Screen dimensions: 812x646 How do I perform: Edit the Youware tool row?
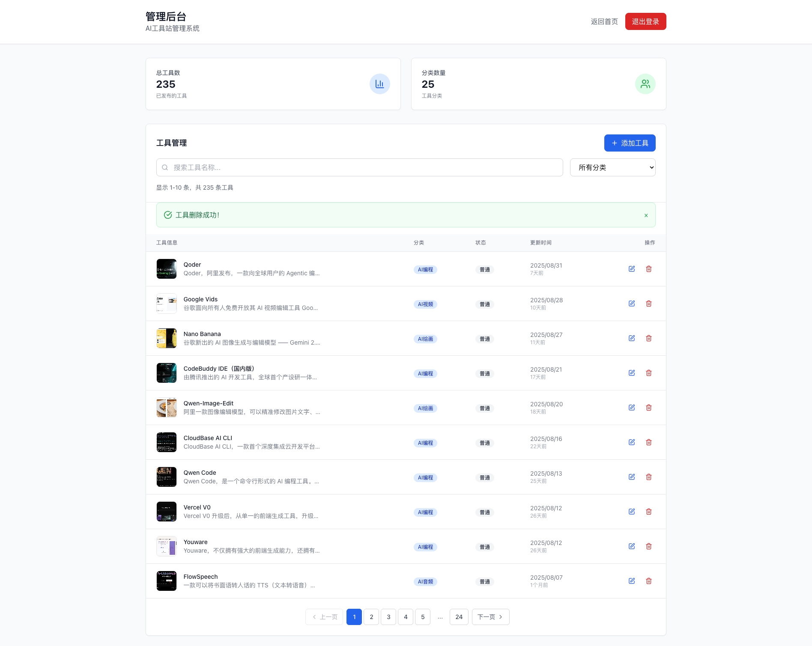632,546
